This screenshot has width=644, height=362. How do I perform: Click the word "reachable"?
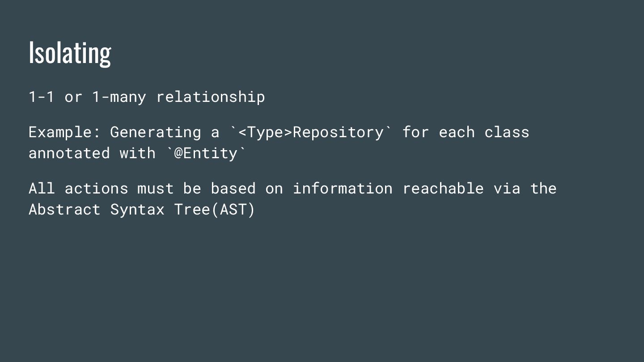[443, 189]
